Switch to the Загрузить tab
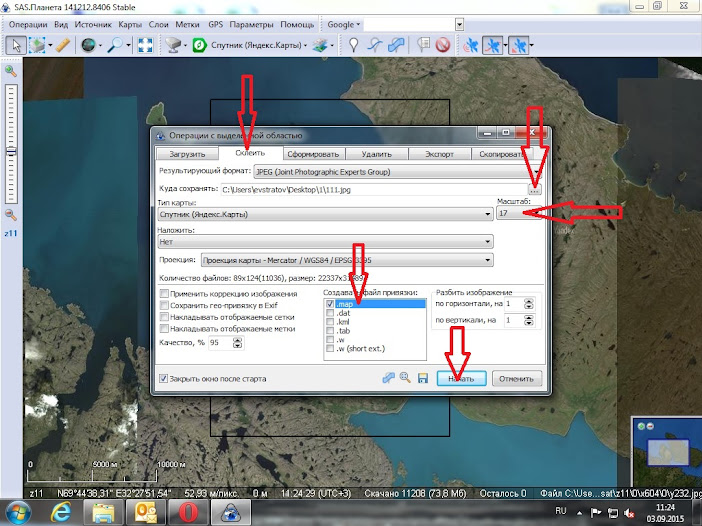Image resolution: width=702 pixels, height=526 pixels. coord(187,154)
